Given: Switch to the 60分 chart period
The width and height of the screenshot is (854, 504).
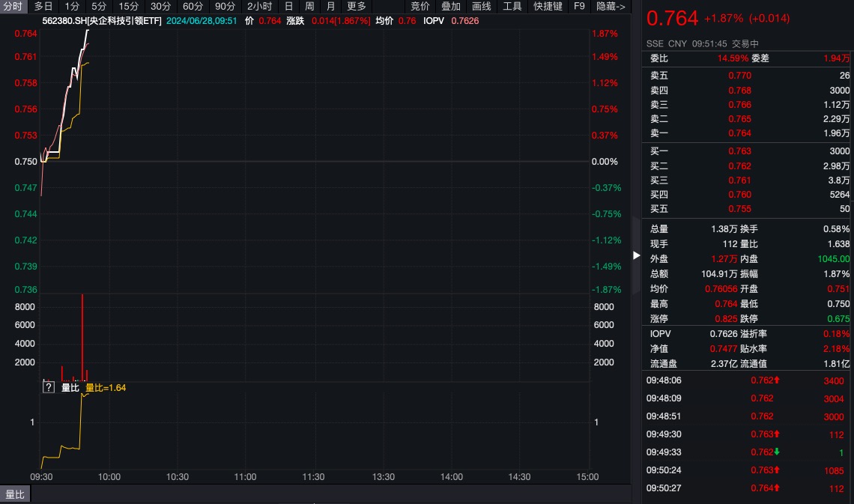Looking at the screenshot, I should [x=193, y=6].
